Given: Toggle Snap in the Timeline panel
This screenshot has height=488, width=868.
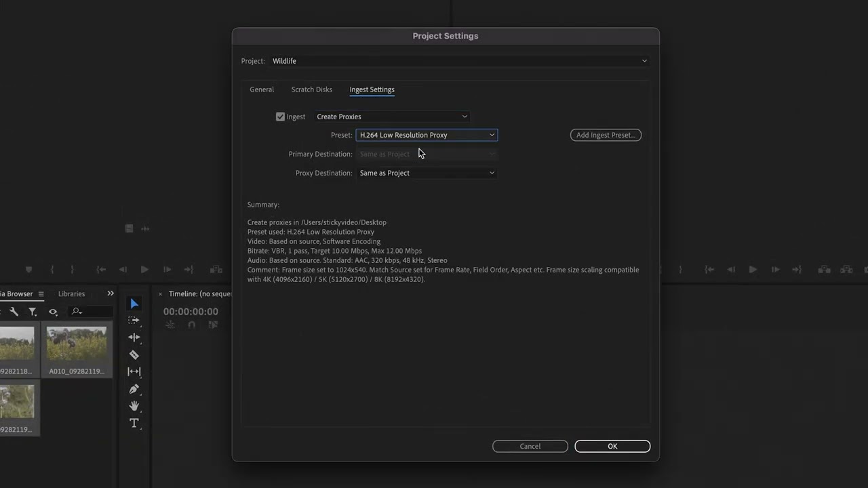Looking at the screenshot, I should pyautogui.click(x=191, y=325).
